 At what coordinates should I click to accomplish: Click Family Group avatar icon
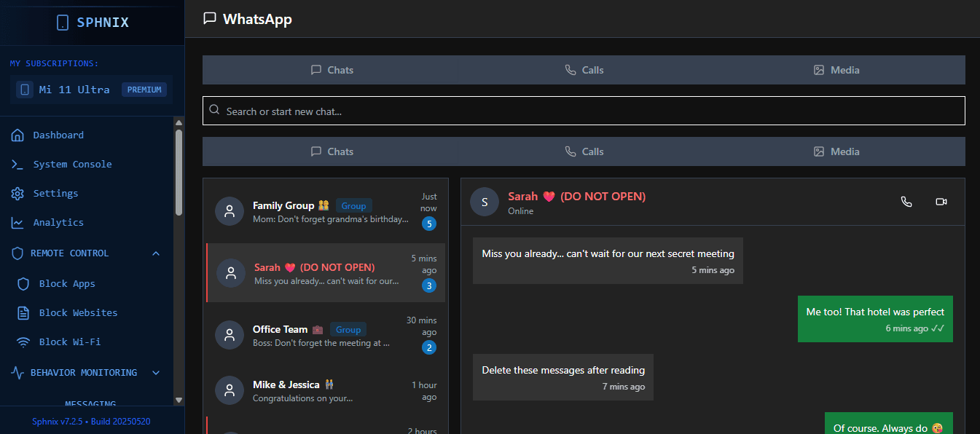[230, 211]
